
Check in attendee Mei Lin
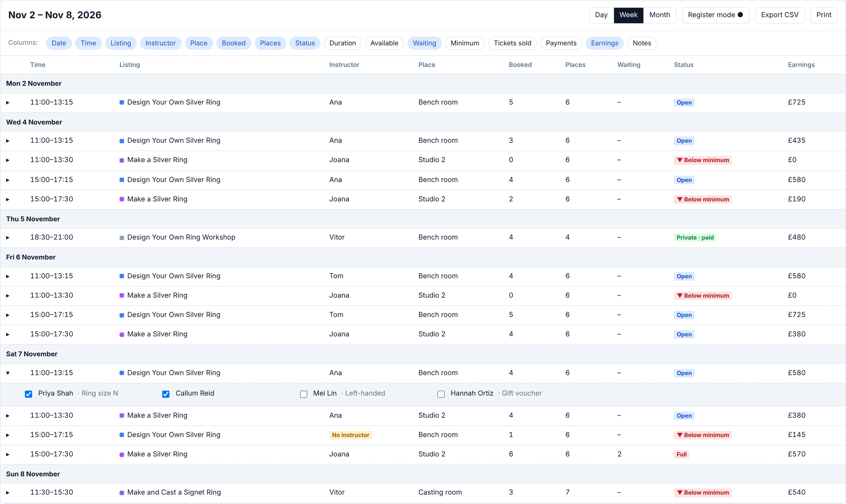[x=303, y=394]
